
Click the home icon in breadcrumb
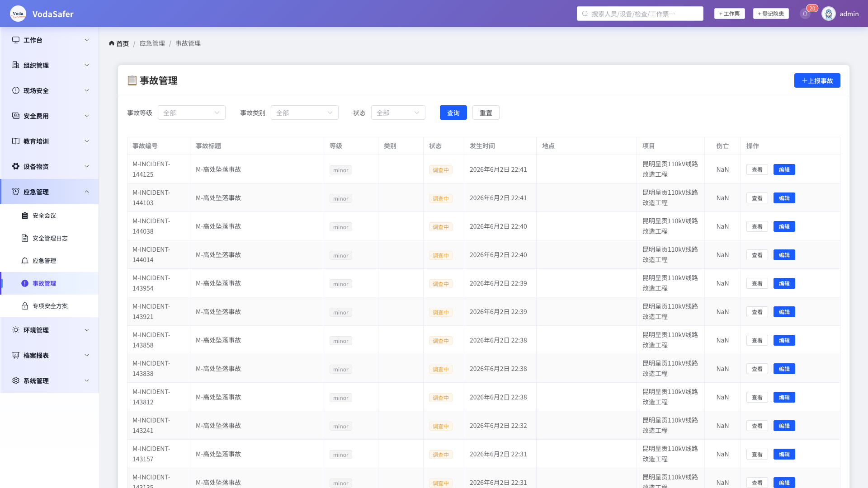pyautogui.click(x=112, y=43)
